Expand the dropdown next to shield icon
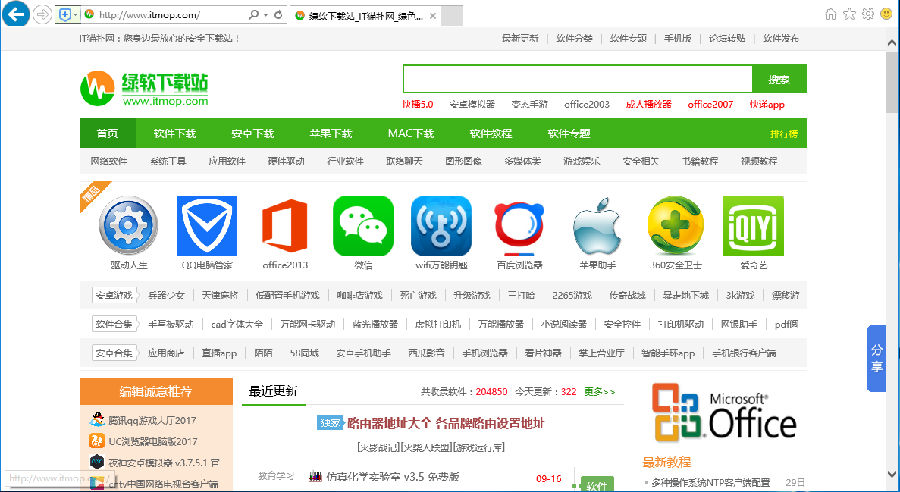The image size is (900, 492). 76,16
